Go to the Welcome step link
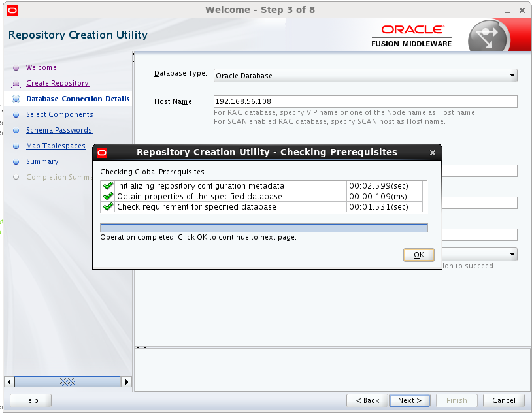The image size is (532, 414). (41, 67)
